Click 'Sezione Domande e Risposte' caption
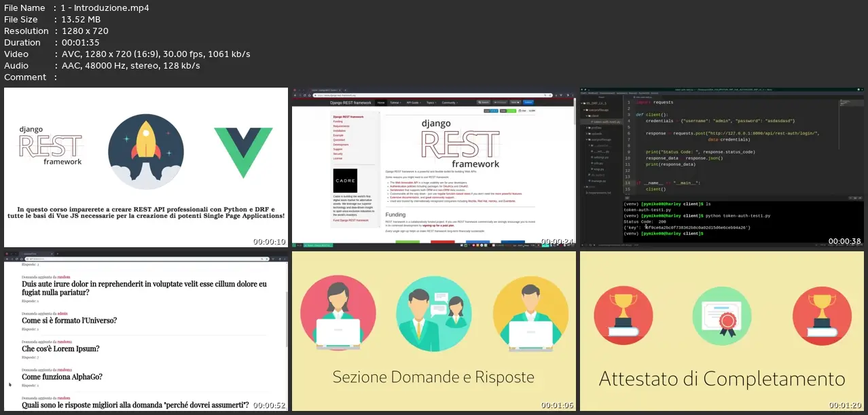868x415 pixels. (x=433, y=377)
